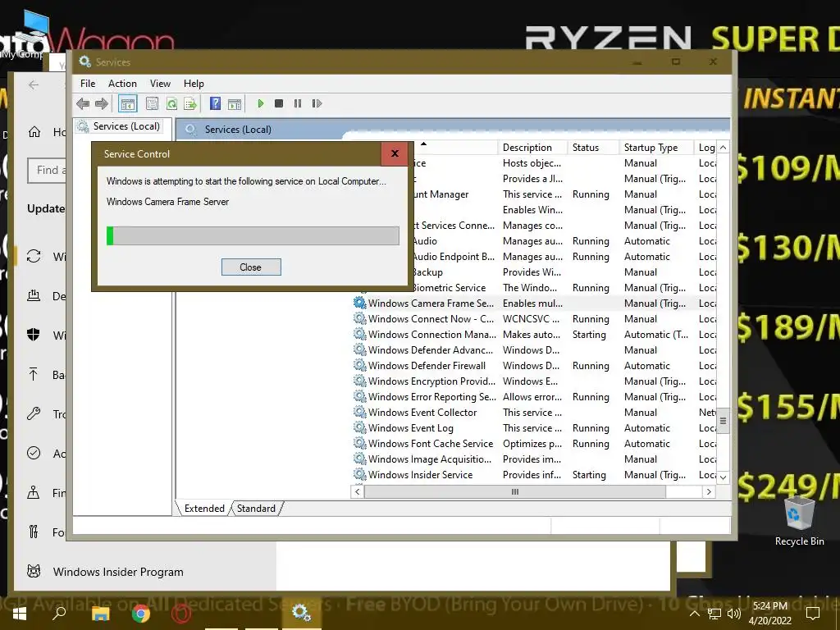Select Windows Event Collector service row
This screenshot has width=840, height=630.
535,412
